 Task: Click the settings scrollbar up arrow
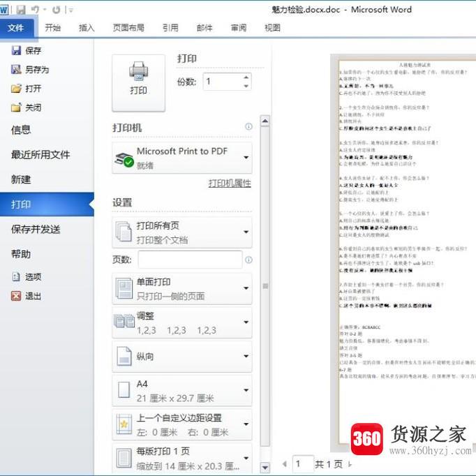[265, 121]
